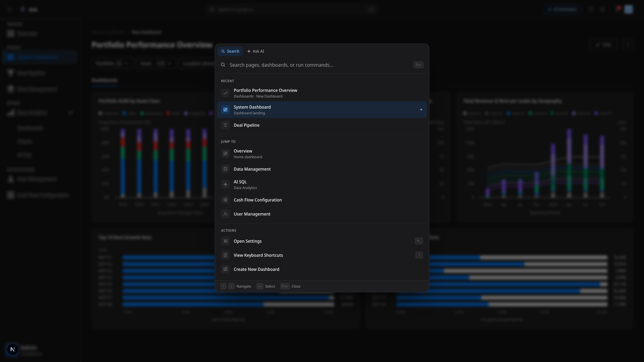Image resolution: width=644 pixels, height=362 pixels.
Task: Click the Data Management database icon
Action: 225,169
